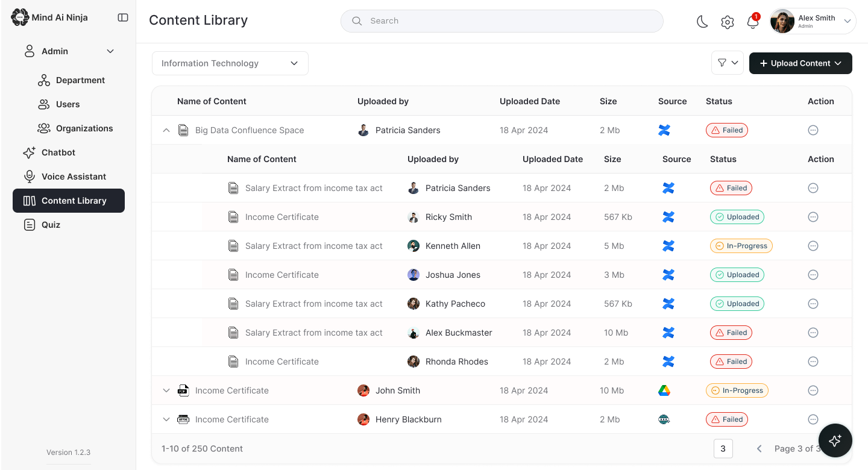Expand Henry Blackburn's Income Certificate row
The height and width of the screenshot is (470, 868).
(166, 419)
